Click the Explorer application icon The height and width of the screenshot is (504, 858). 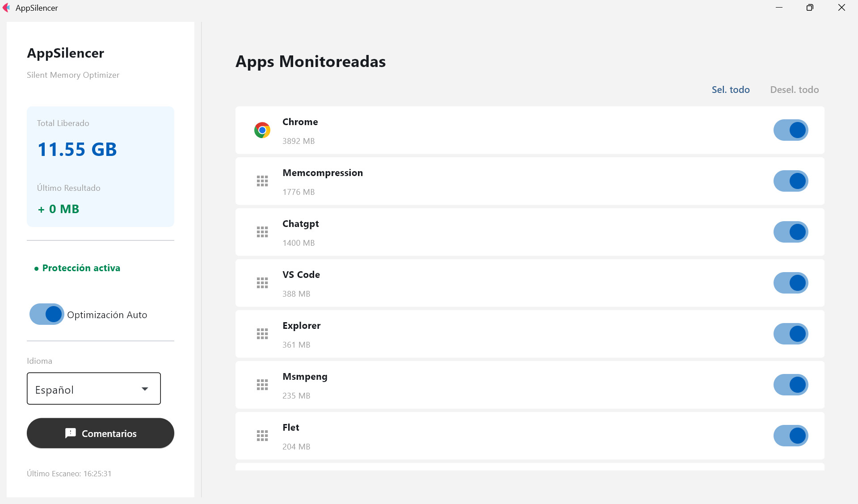pyautogui.click(x=262, y=334)
